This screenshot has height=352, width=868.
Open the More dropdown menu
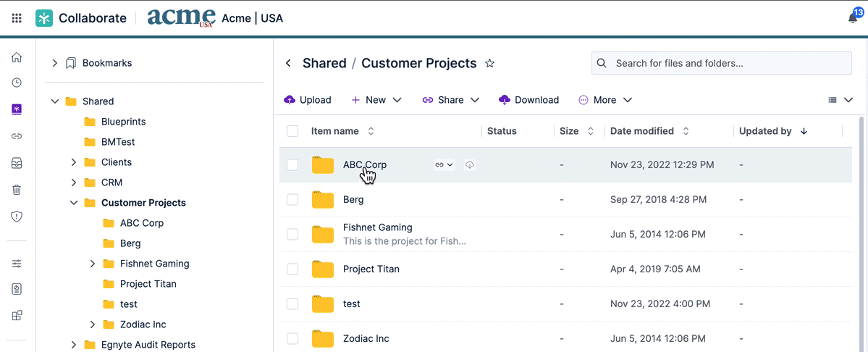[605, 100]
